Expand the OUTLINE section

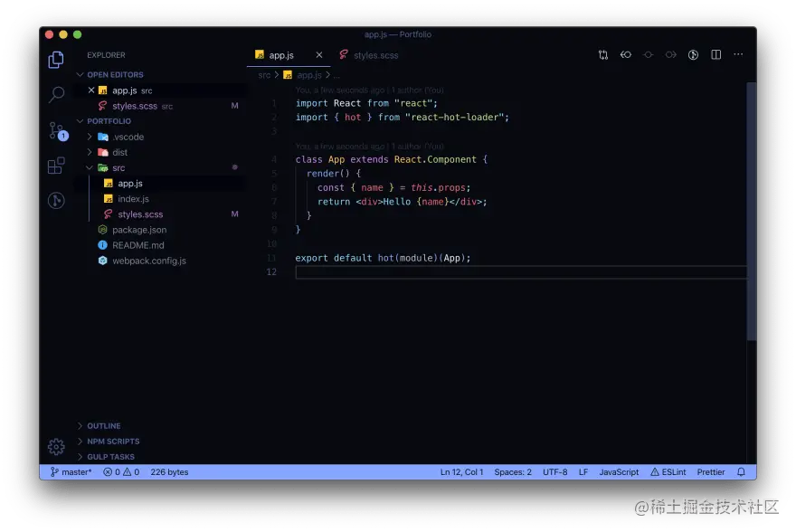point(103,426)
